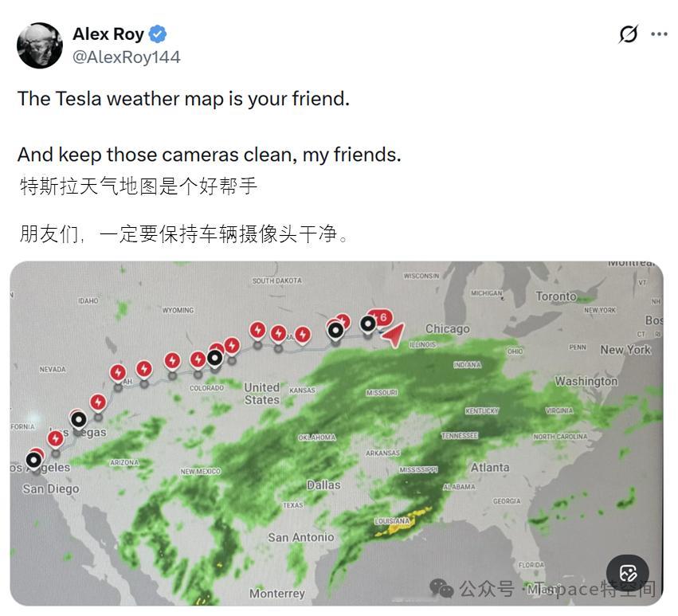Tap the image edit icon button

(628, 574)
